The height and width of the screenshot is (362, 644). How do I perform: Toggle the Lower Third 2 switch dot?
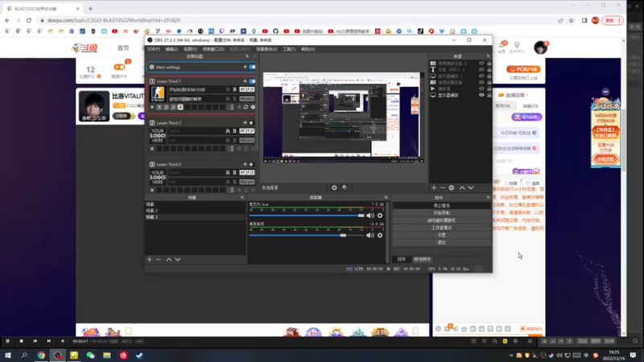coord(251,123)
